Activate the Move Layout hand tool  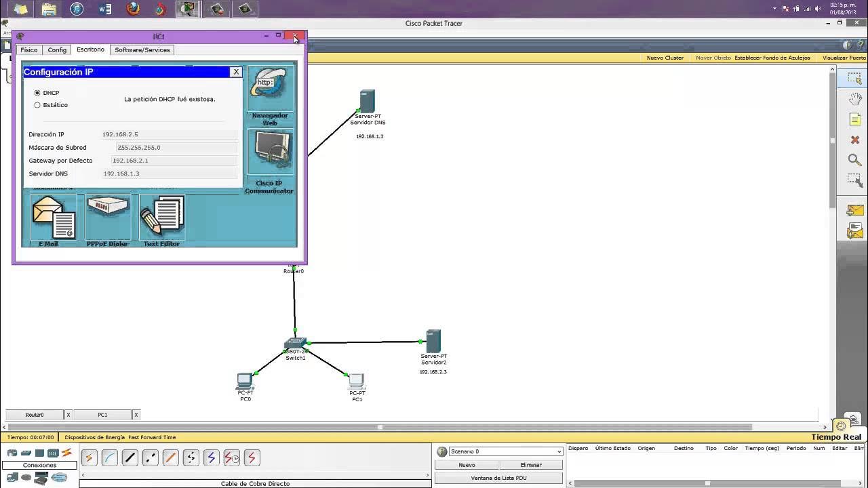tap(854, 99)
